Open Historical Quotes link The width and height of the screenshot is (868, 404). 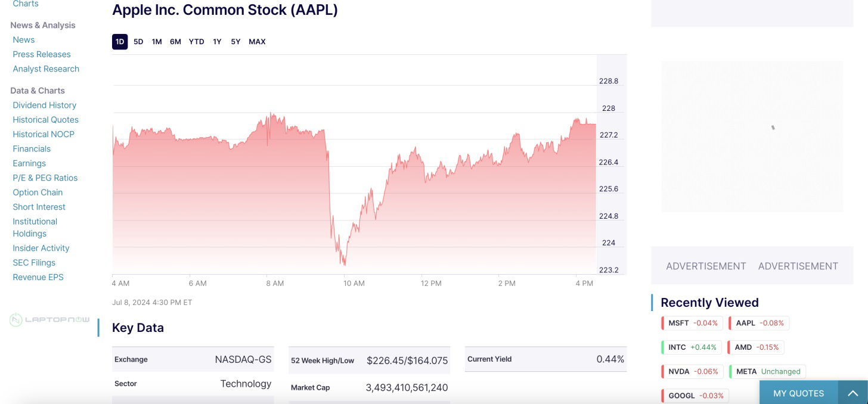click(45, 120)
